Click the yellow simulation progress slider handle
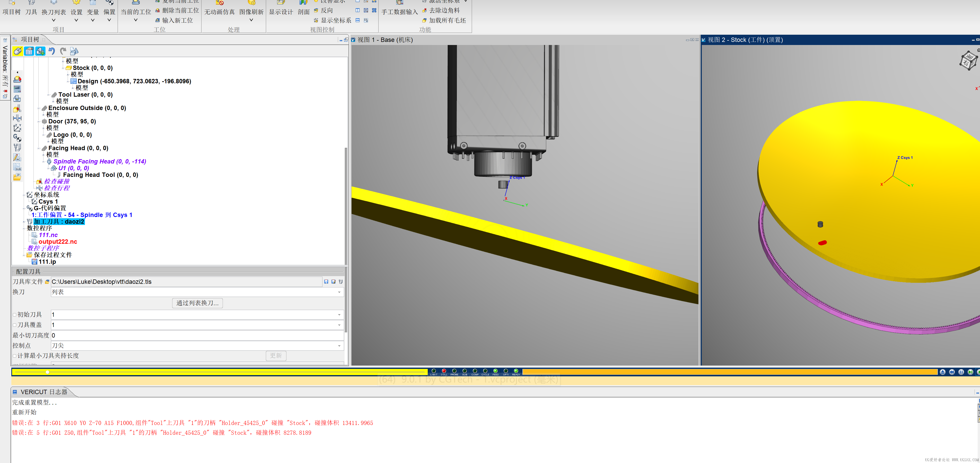 click(48, 372)
